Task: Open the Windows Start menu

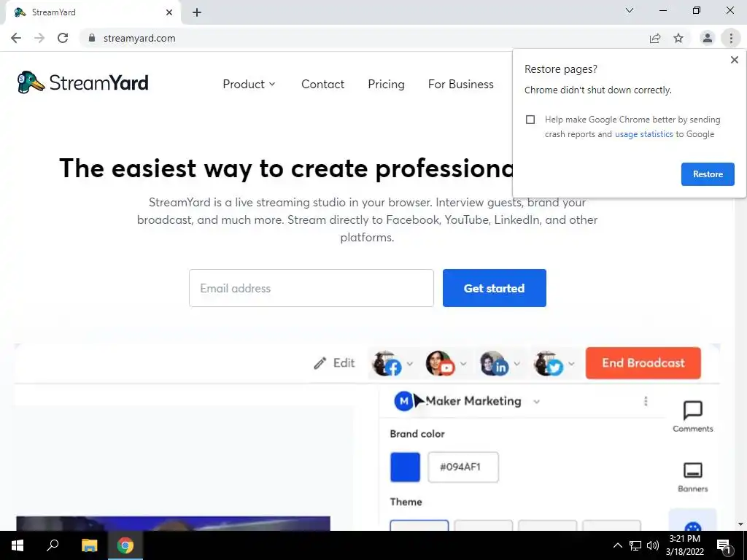Action: point(18,545)
